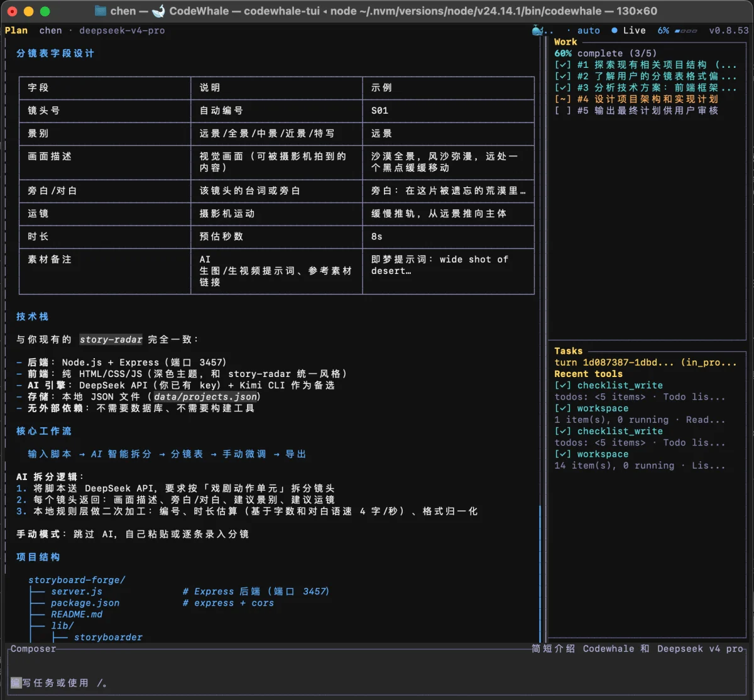Click the deepseek-v4-pro model label
The width and height of the screenshot is (754, 700).
tap(122, 30)
